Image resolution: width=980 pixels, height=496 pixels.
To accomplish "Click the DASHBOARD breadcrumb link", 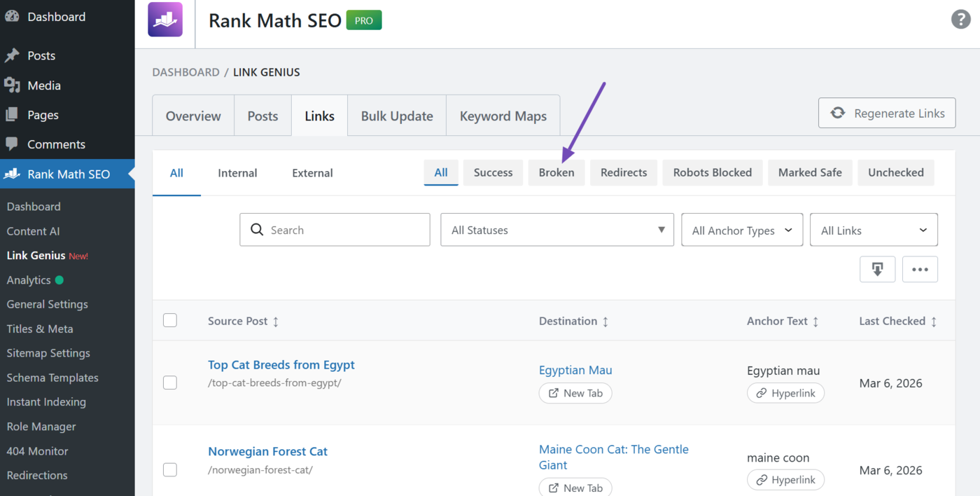I will (x=185, y=72).
